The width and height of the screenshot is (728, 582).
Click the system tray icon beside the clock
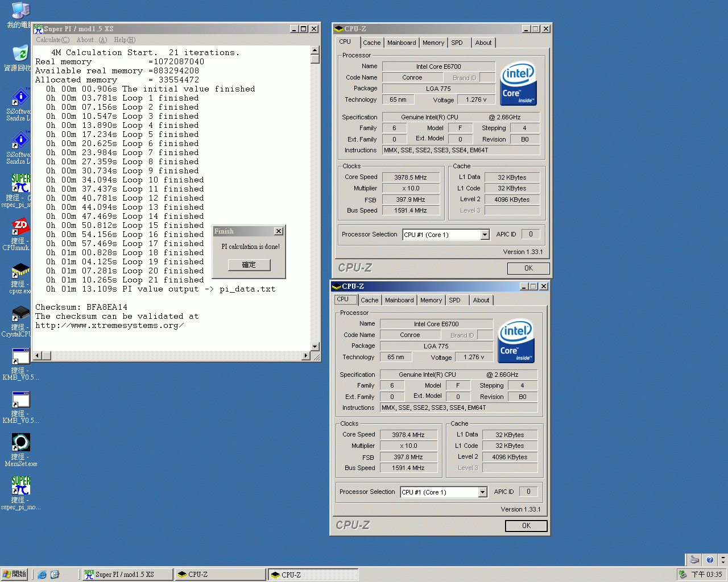(x=682, y=575)
